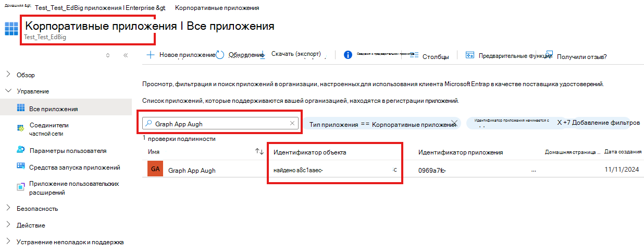Open Test_Test_EdBig приложения breadcrumb
The image size is (644, 251).
tap(100, 8)
